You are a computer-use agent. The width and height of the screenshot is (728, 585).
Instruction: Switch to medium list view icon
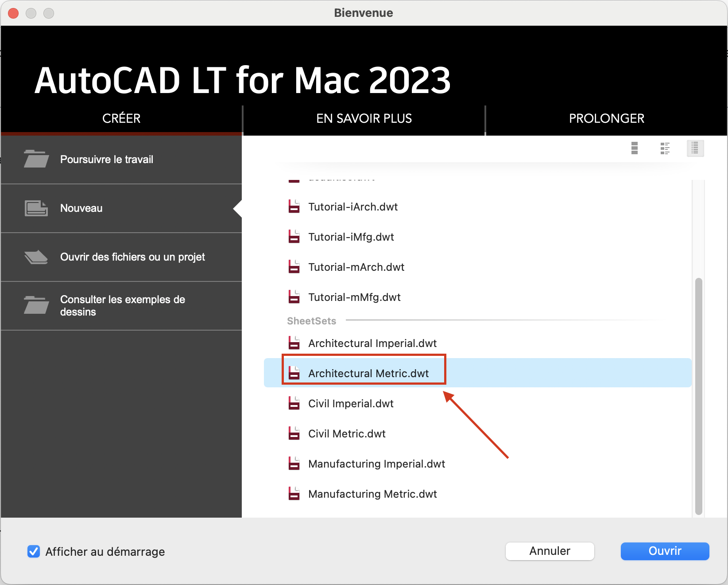665,148
